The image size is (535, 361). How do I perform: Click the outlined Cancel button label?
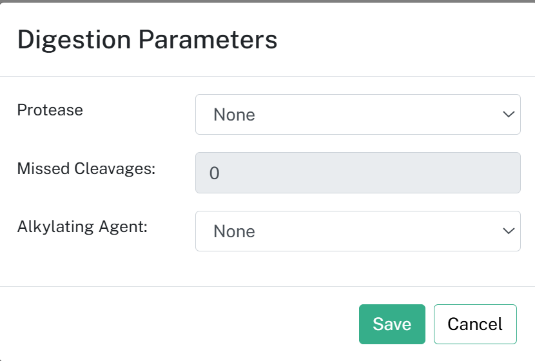tap(475, 324)
